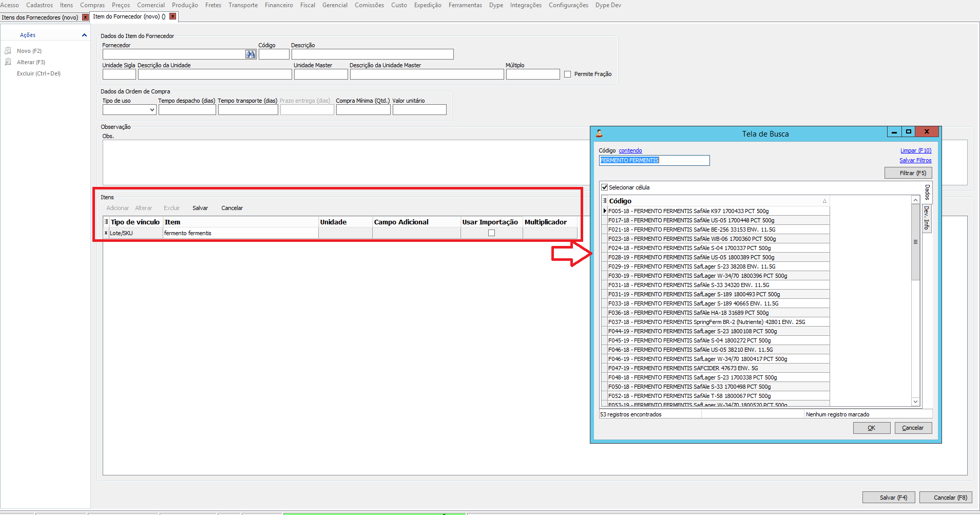Click the Cancelar (F8) button
Screen dimensions: 980x515
946,498
